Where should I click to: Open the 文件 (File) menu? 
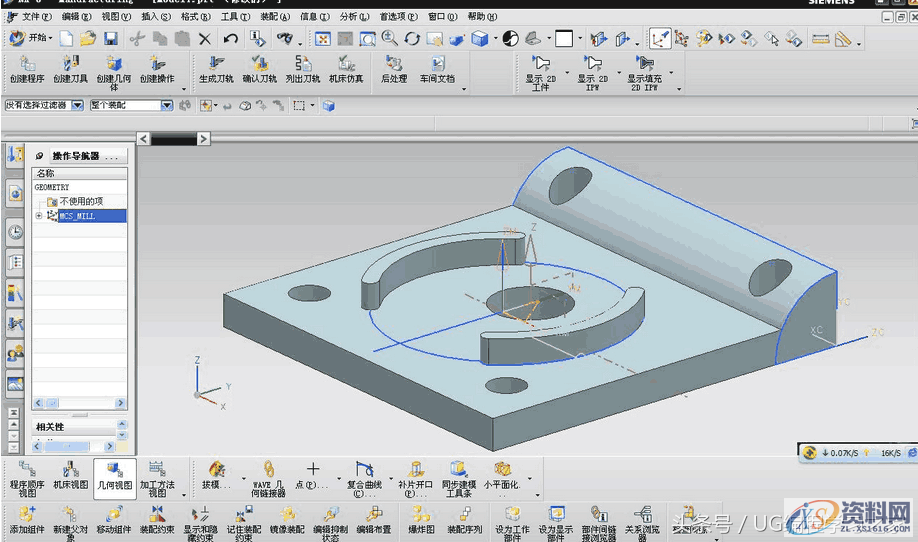(35, 17)
